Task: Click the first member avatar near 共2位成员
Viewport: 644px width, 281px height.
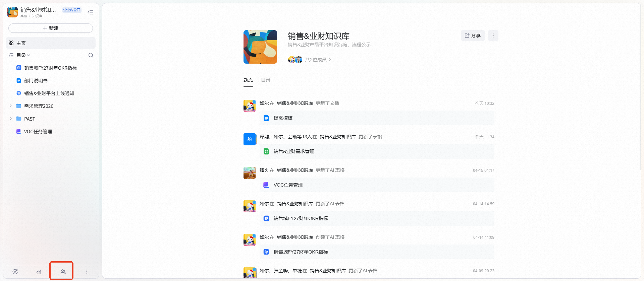Action: point(291,60)
